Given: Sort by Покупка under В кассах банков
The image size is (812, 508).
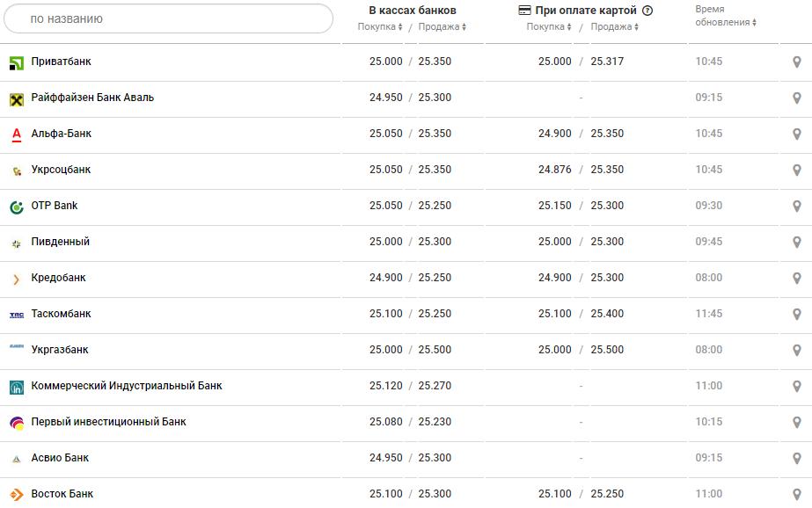Looking at the screenshot, I should pos(380,27).
